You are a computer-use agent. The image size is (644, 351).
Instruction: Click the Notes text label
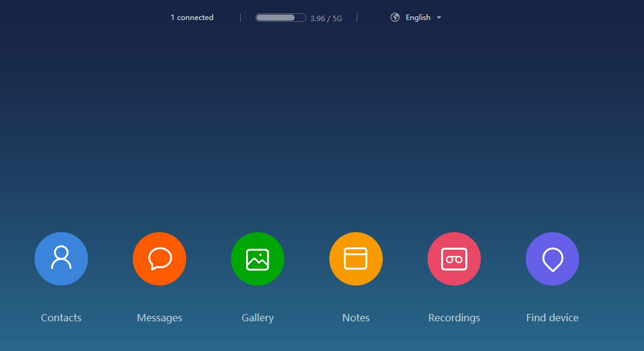coord(356,318)
